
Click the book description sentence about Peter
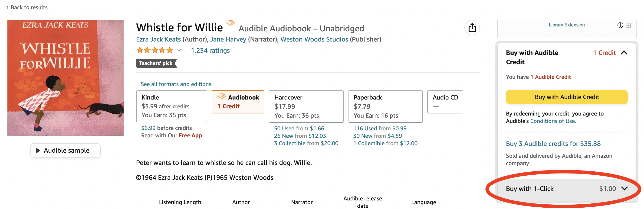point(224,163)
